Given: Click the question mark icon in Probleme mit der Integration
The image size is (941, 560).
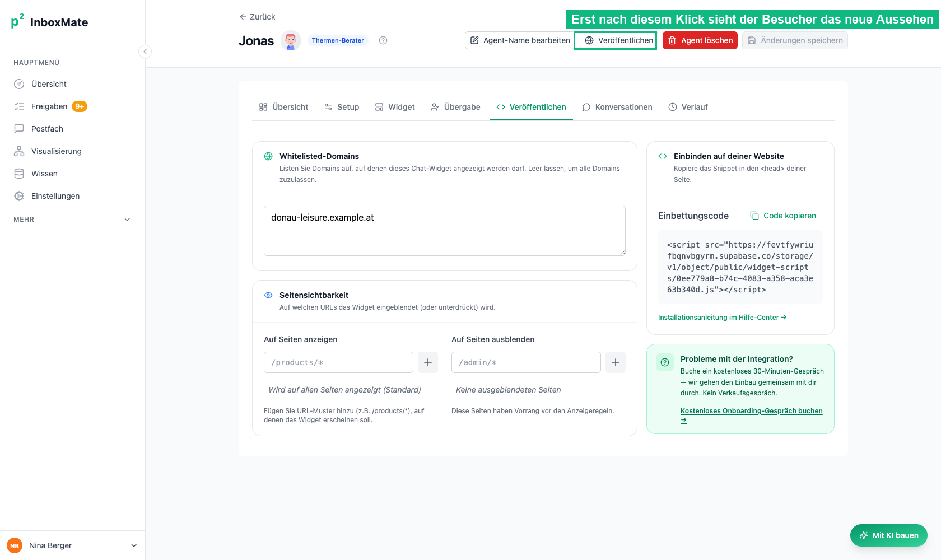Looking at the screenshot, I should (665, 362).
